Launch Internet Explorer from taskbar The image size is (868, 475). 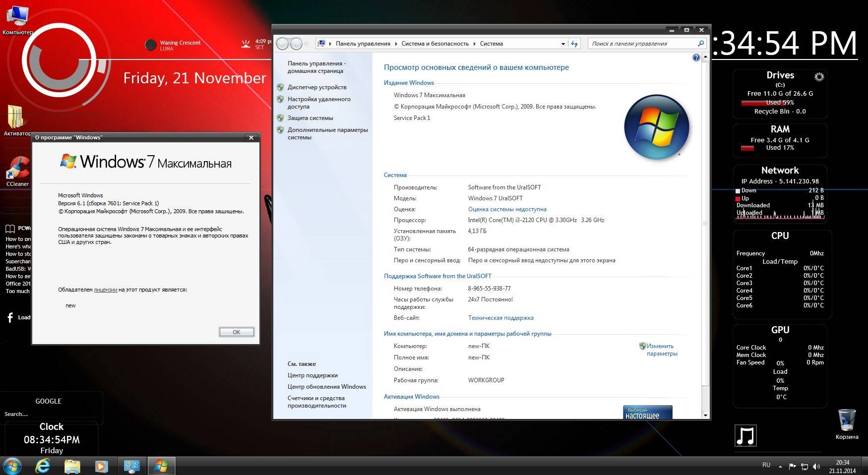click(x=43, y=466)
